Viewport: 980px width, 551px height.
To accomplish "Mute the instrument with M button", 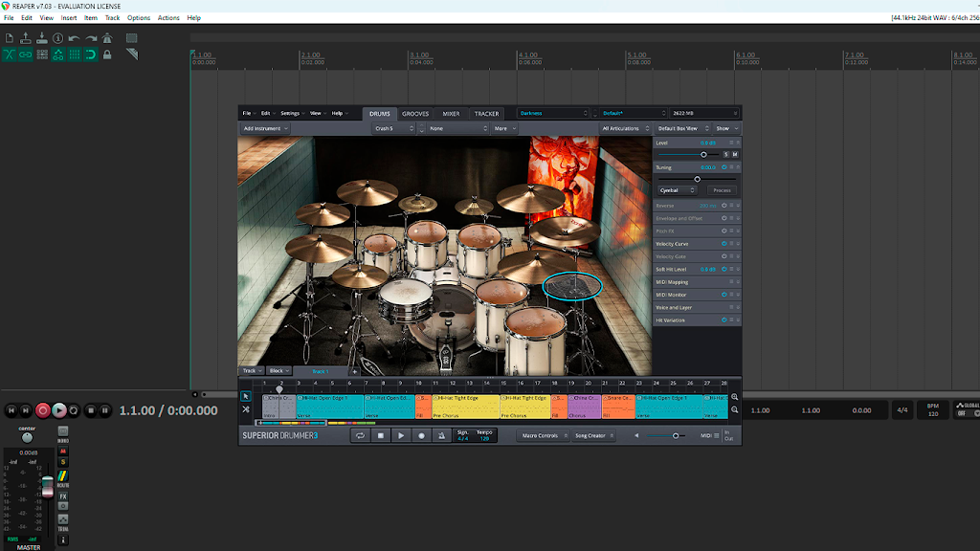I will 735,154.
